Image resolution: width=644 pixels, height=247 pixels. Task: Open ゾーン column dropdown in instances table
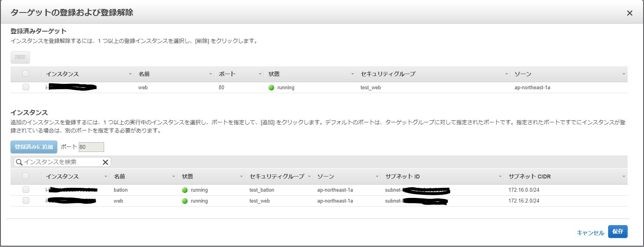(x=377, y=176)
